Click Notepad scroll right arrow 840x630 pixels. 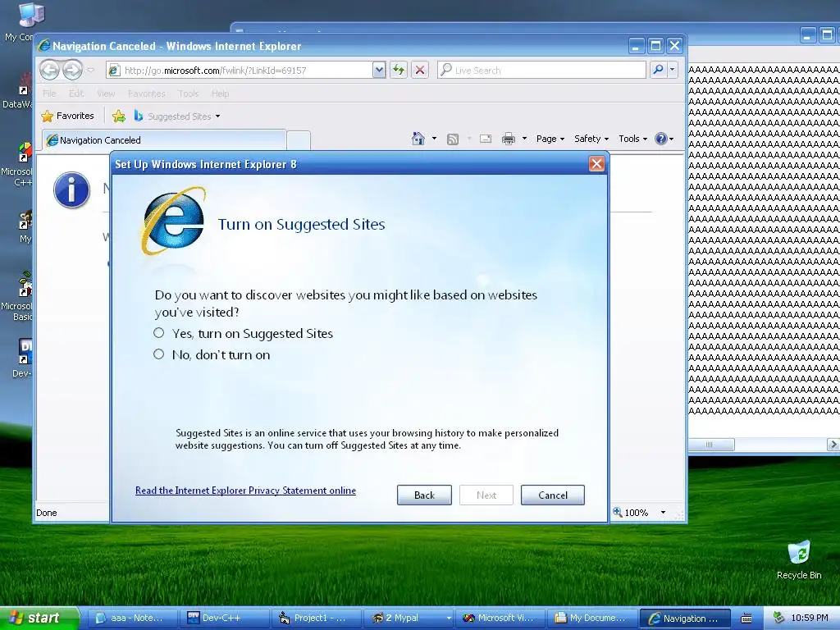tap(833, 445)
